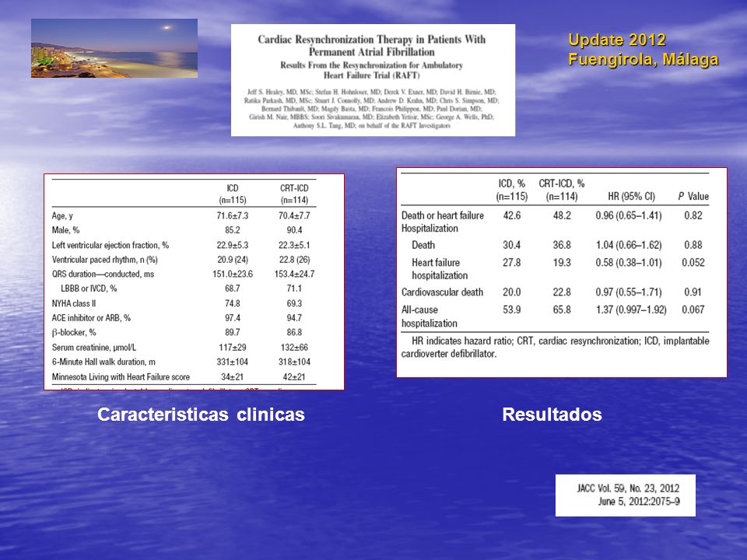Image resolution: width=747 pixels, height=560 pixels.
Task: Click the 'June 5, 2012:2075–9' citation line
Action: tap(639, 502)
